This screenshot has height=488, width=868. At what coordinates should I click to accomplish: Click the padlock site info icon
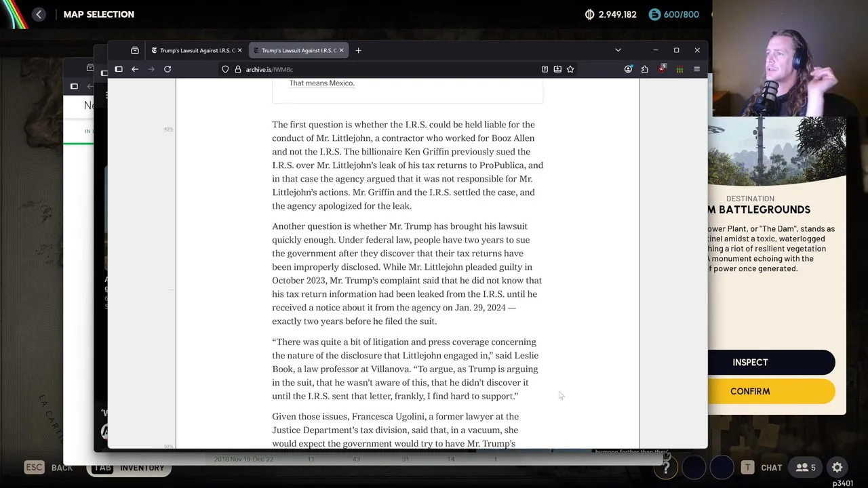(237, 69)
